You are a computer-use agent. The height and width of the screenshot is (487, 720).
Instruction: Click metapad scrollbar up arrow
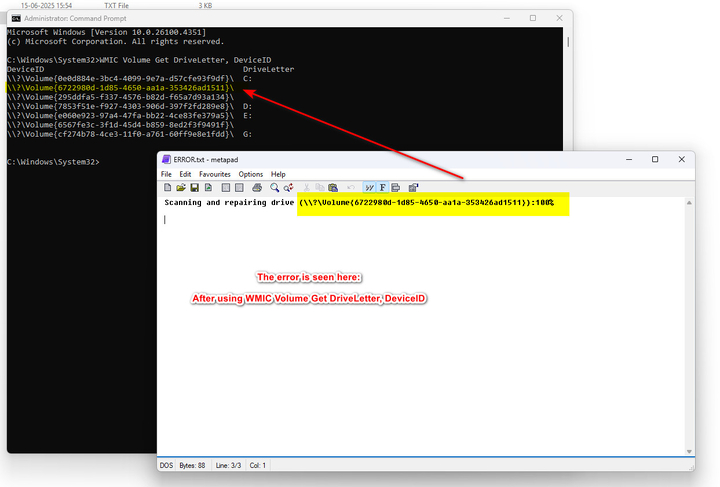point(689,202)
